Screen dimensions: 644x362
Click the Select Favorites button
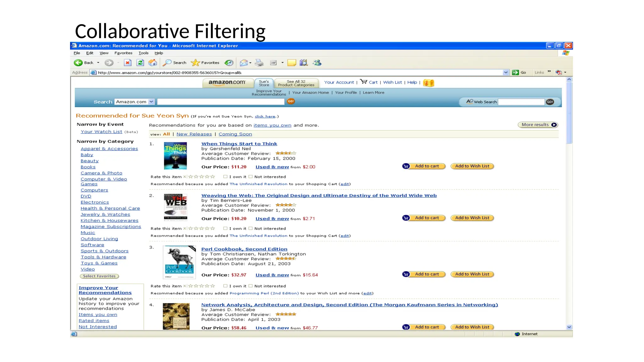[99, 276]
